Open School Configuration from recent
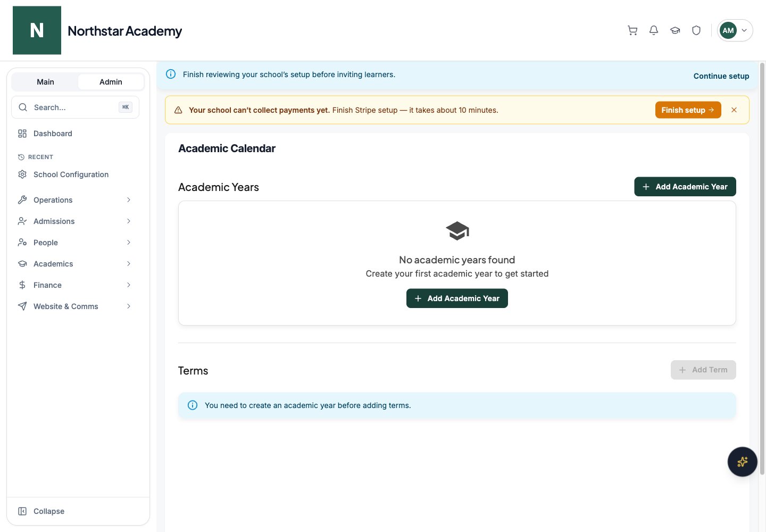This screenshot has width=766, height=532. pyautogui.click(x=75, y=174)
